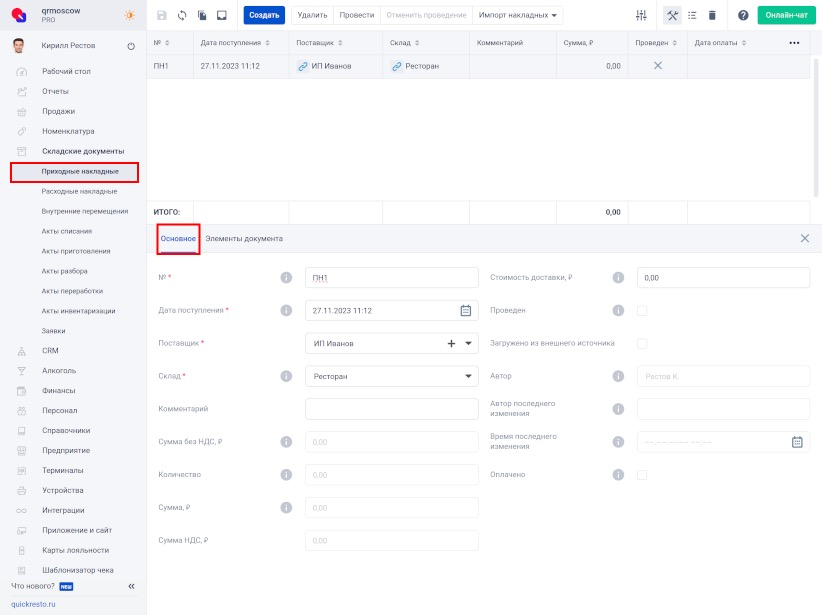Click link icon beside ИП Иванов in table
822x615 pixels.
click(x=302, y=66)
